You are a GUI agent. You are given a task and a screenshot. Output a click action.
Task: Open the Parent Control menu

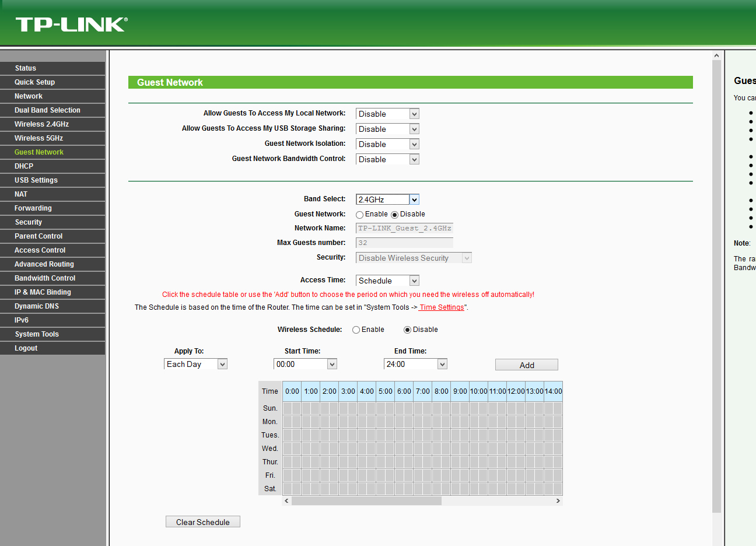38,236
